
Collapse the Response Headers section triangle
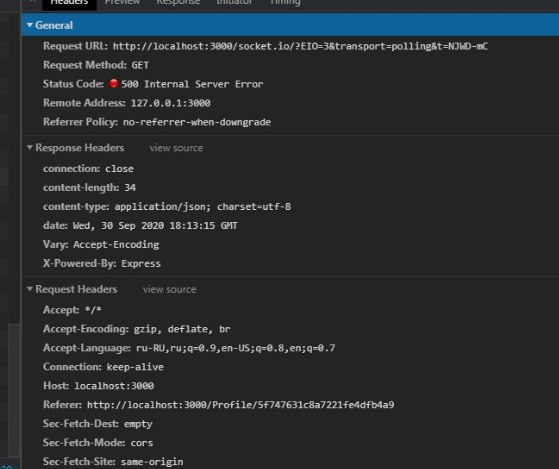[x=30, y=147]
